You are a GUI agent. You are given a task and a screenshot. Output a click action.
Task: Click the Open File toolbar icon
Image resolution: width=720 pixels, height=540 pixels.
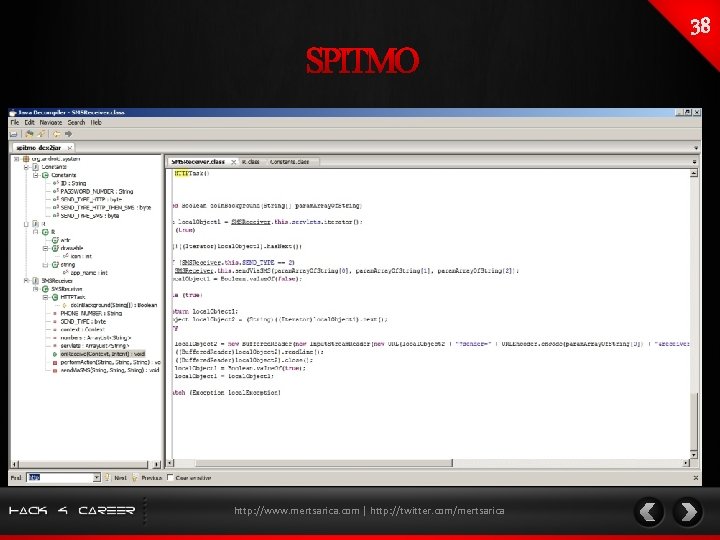click(14, 134)
